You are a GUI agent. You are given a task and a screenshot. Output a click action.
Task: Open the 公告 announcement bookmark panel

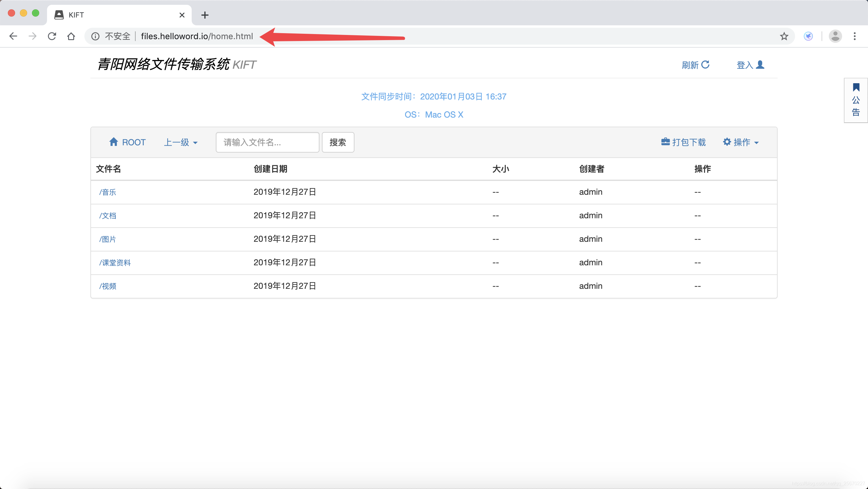856,100
